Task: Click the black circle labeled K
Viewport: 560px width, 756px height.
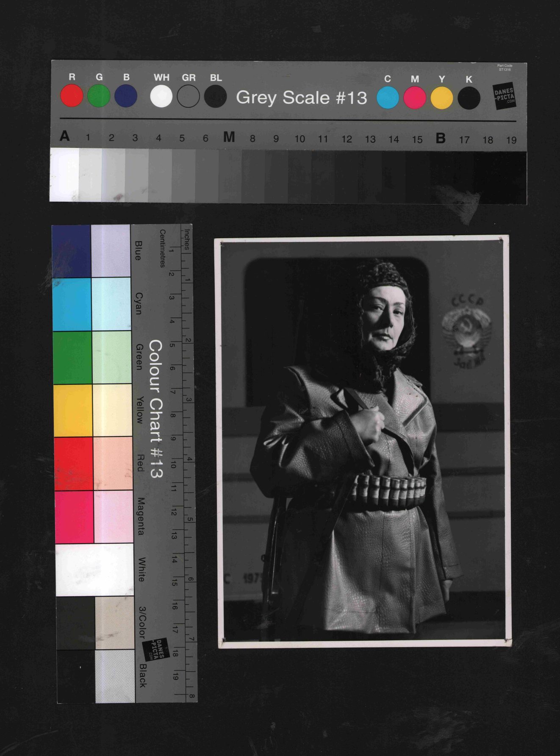Action: [x=469, y=98]
